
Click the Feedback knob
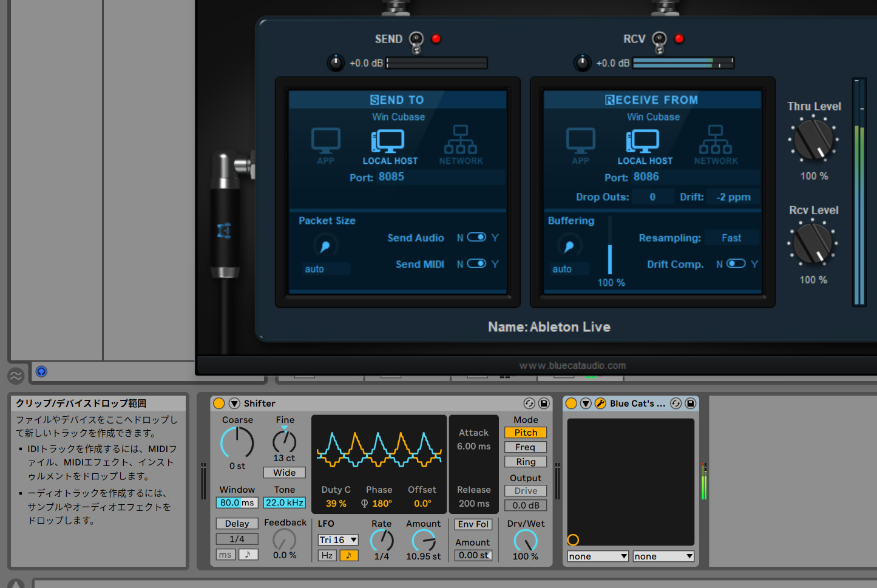[x=284, y=539]
